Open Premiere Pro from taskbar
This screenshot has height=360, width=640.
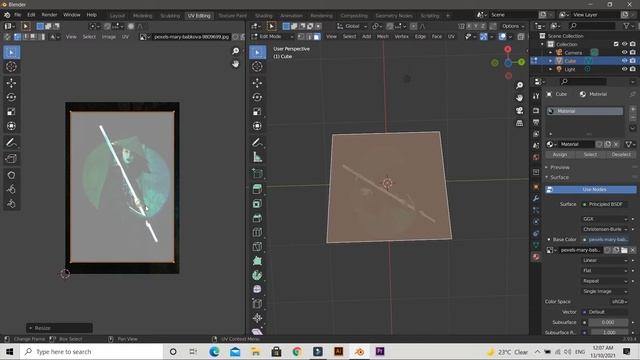(x=380, y=351)
